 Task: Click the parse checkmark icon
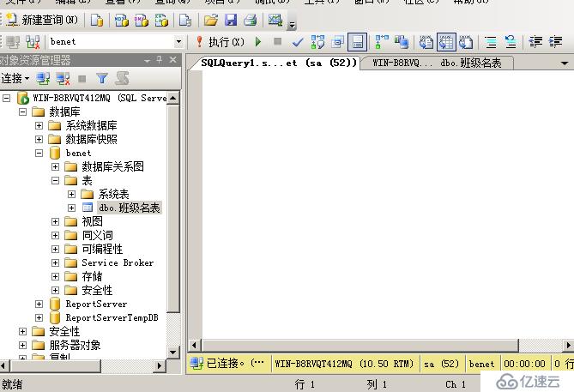coord(298,42)
